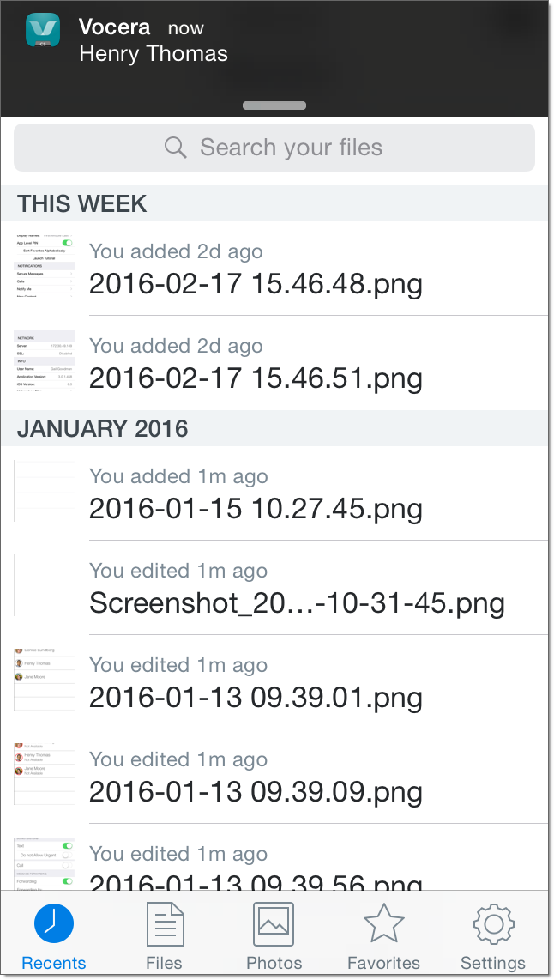Tap thumbnail of 2016-01-13 09.39.09.png
Viewport: 554px width, 980px height.
[x=45, y=774]
